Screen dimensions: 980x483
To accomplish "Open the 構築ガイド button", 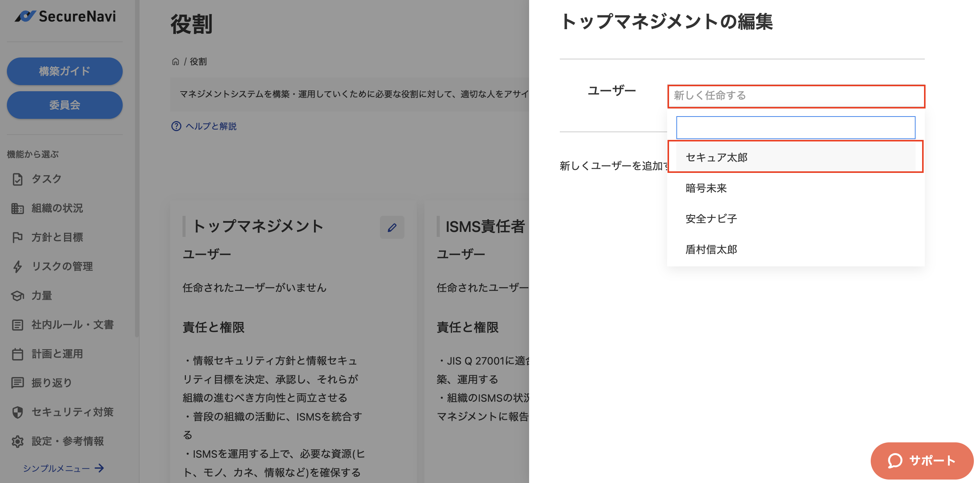I will tap(65, 71).
